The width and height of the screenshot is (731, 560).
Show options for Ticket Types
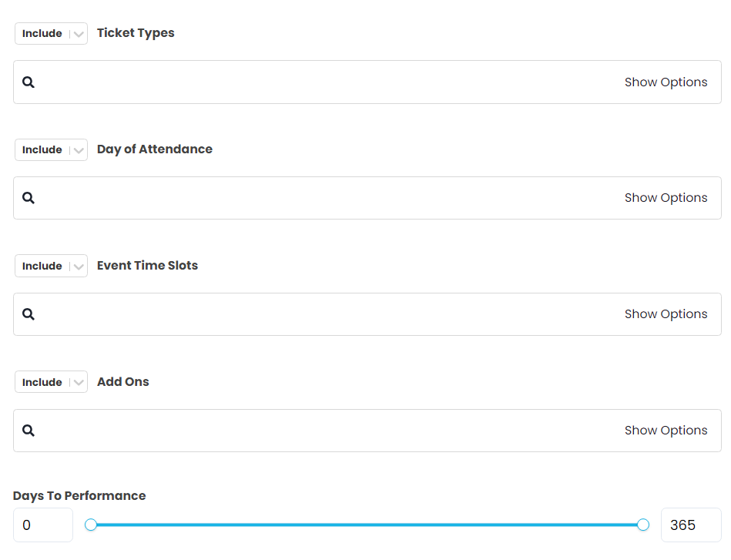click(x=666, y=82)
